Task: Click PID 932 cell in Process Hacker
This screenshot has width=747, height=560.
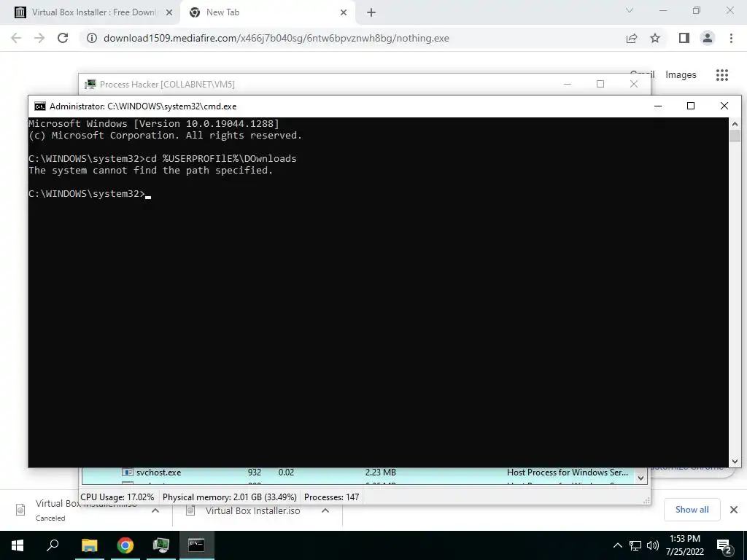Action: [x=255, y=472]
